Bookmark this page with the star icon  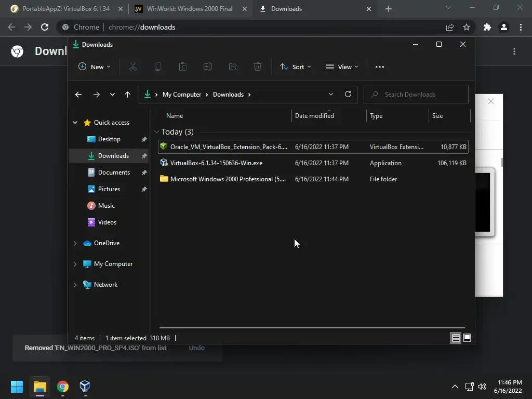pyautogui.click(x=467, y=27)
